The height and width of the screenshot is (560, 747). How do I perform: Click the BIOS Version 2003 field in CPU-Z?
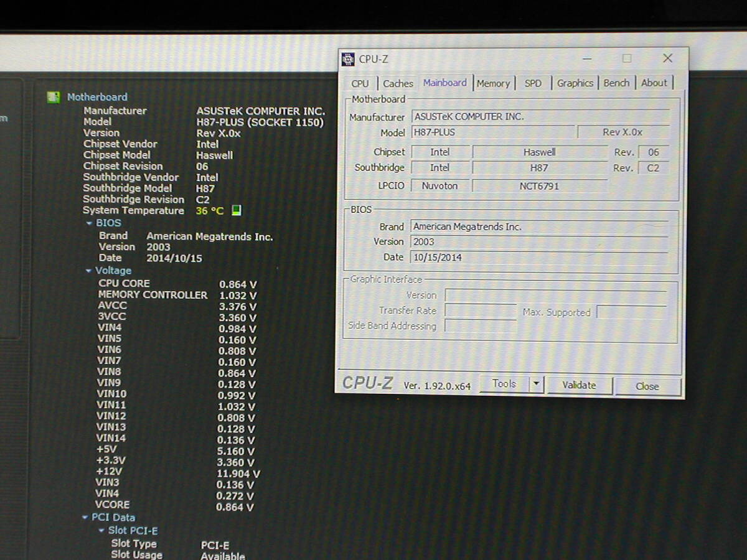coord(539,242)
